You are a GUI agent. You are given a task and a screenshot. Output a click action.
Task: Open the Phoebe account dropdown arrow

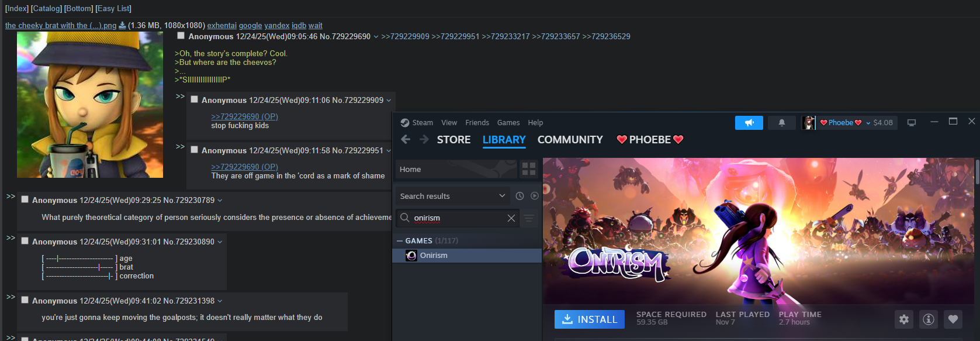(868, 123)
